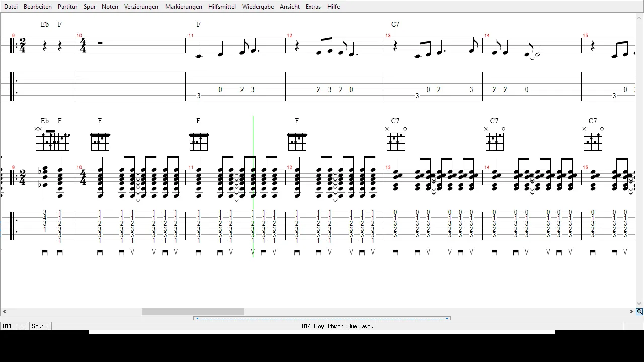Click the Spur 2 status bar field
This screenshot has height=362, width=644.
coord(40,326)
